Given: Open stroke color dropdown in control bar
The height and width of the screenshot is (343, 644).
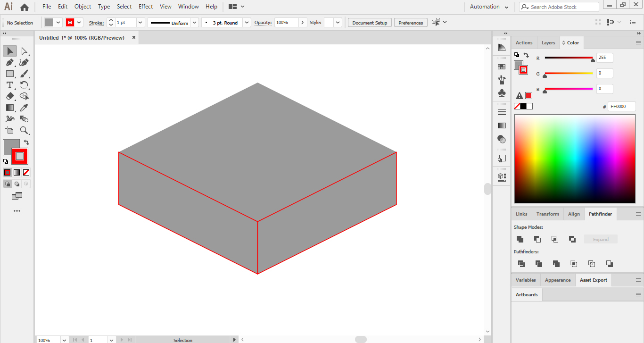Looking at the screenshot, I should pyautogui.click(x=79, y=22).
